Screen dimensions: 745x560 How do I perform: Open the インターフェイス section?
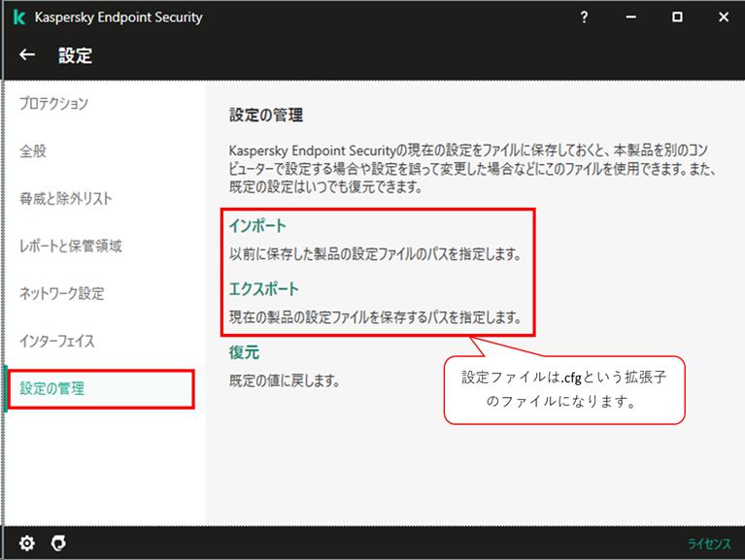pos(56,341)
